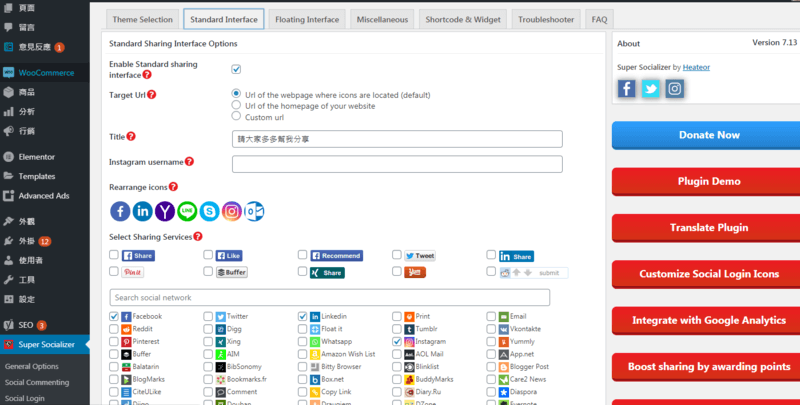Uncheck Enable Standard sharing interface checkbox

coord(236,69)
